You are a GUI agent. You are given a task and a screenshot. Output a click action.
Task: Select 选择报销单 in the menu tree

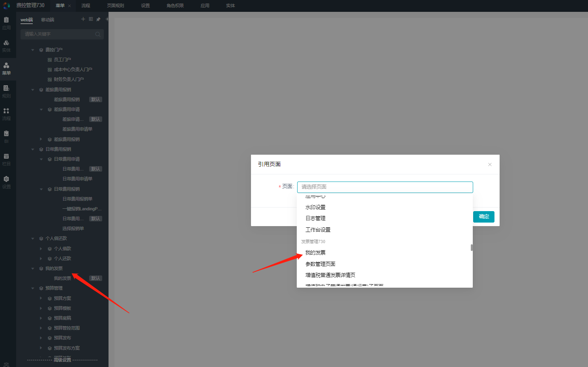click(73, 229)
